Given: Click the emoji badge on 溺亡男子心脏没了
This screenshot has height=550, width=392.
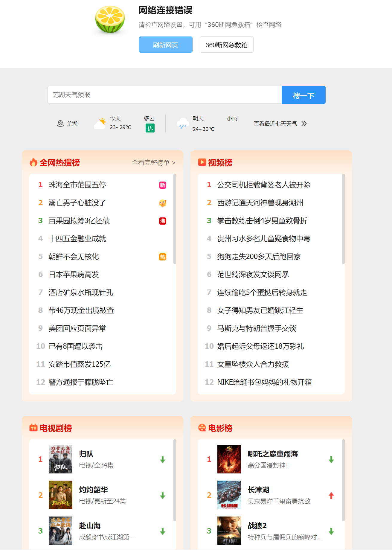Looking at the screenshot, I should [x=163, y=203].
